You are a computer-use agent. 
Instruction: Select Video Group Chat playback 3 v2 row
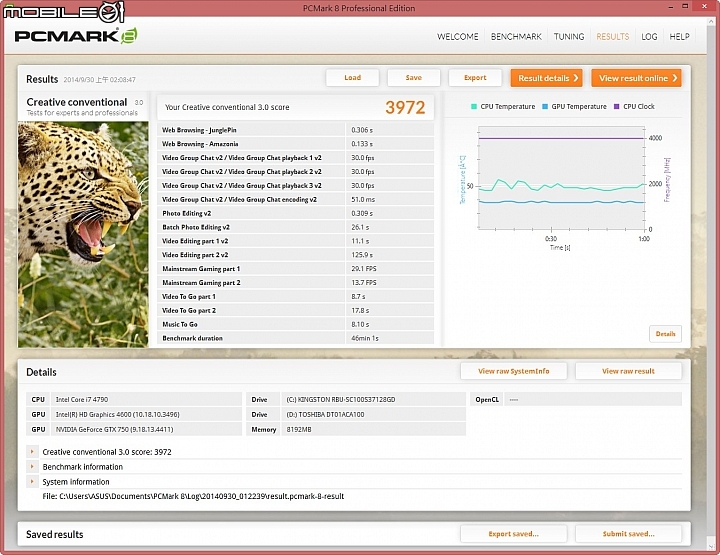click(x=295, y=185)
